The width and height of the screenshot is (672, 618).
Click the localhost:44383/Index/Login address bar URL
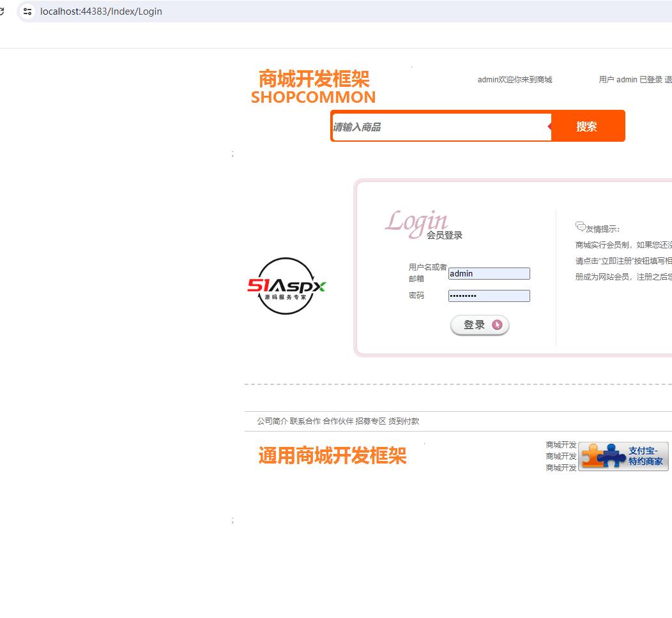click(101, 11)
